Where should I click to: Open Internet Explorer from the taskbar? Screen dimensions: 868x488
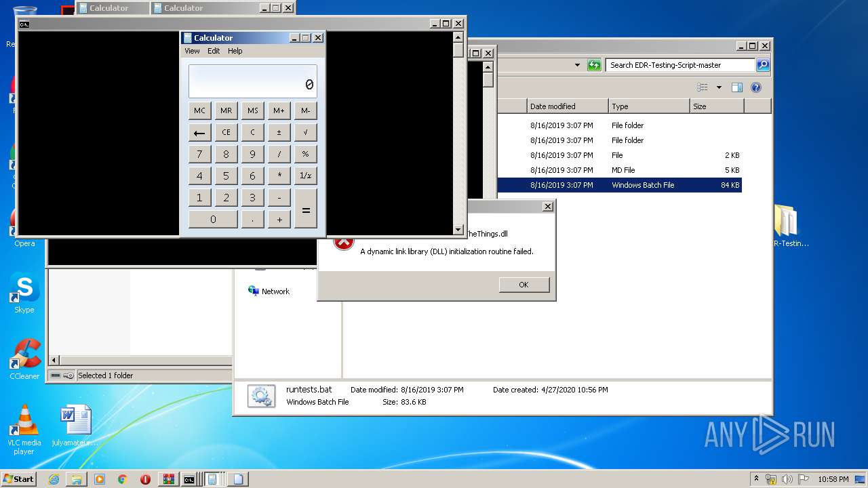click(x=54, y=479)
